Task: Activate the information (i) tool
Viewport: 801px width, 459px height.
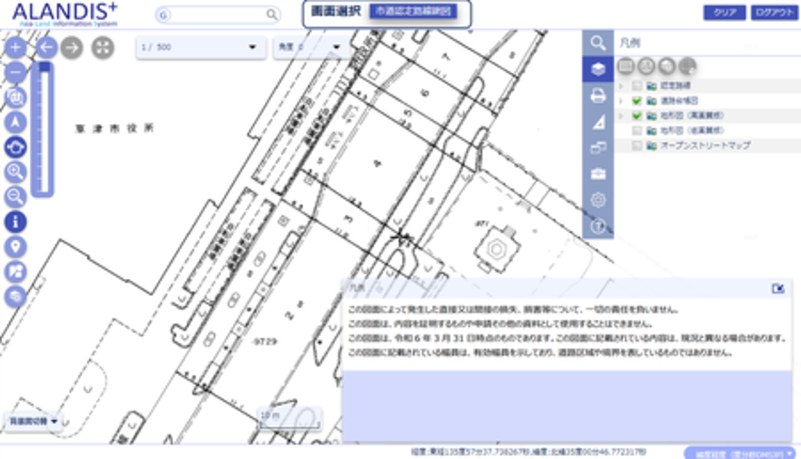Action: pos(15,222)
